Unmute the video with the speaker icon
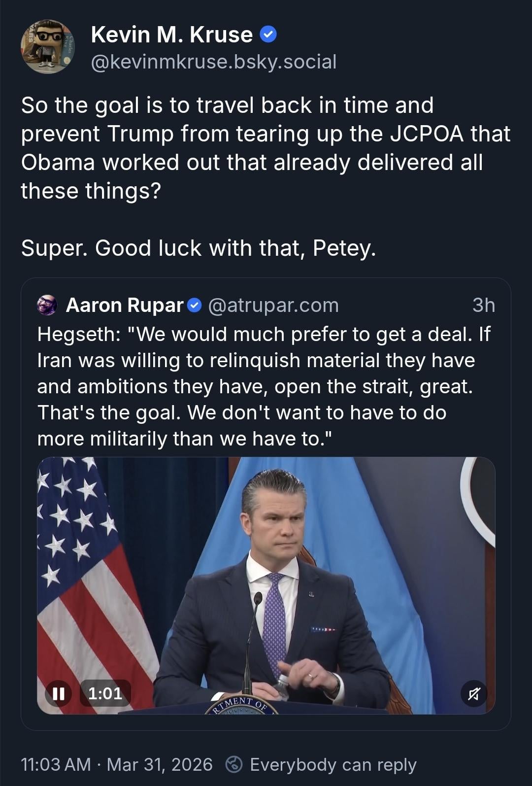The image size is (532, 786). 473,694
